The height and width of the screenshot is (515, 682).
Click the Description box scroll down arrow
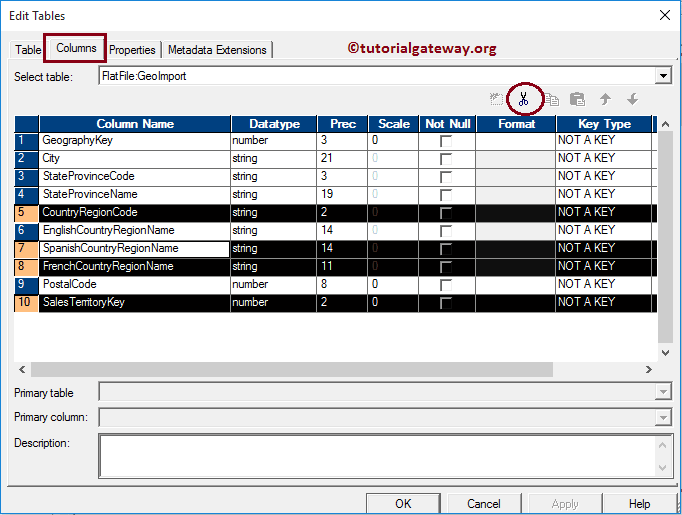662,468
